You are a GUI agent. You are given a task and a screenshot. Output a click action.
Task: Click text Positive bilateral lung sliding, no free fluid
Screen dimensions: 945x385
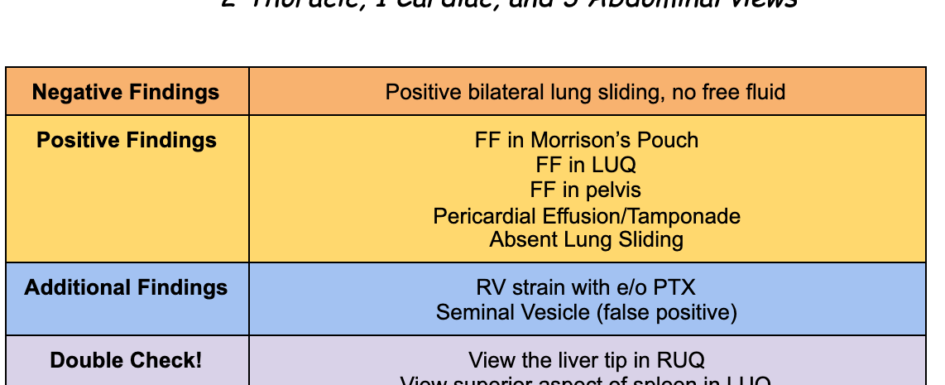585,92
